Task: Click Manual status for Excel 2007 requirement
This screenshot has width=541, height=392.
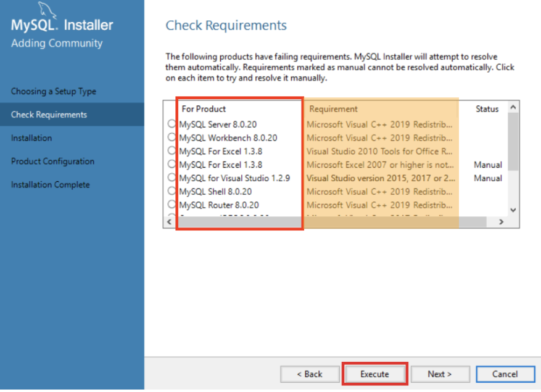Action: click(488, 165)
